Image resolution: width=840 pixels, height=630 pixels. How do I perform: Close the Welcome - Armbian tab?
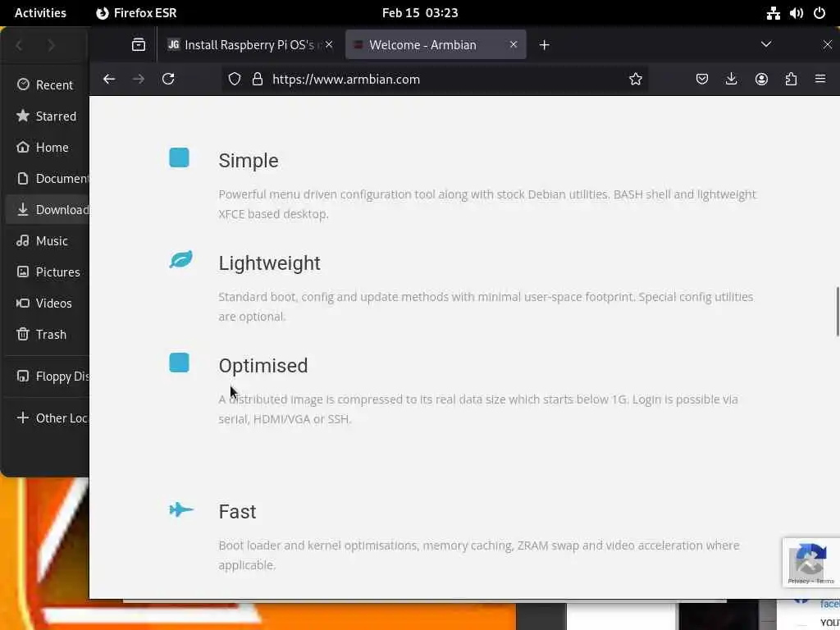(x=514, y=45)
